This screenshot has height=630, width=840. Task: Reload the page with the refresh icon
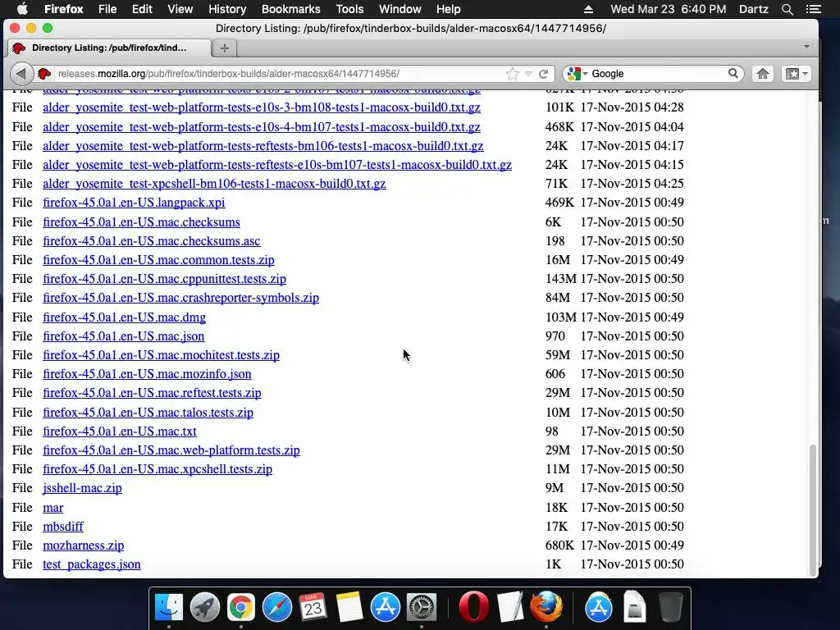point(543,74)
